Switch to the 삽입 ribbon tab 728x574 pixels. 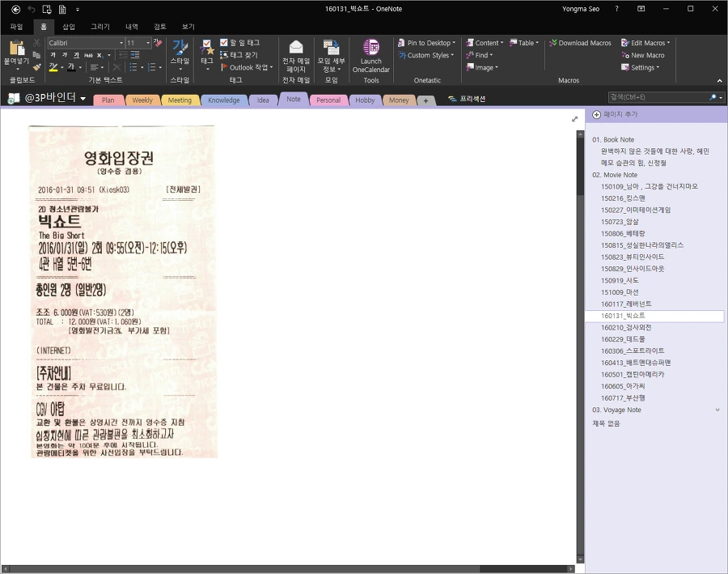click(69, 27)
